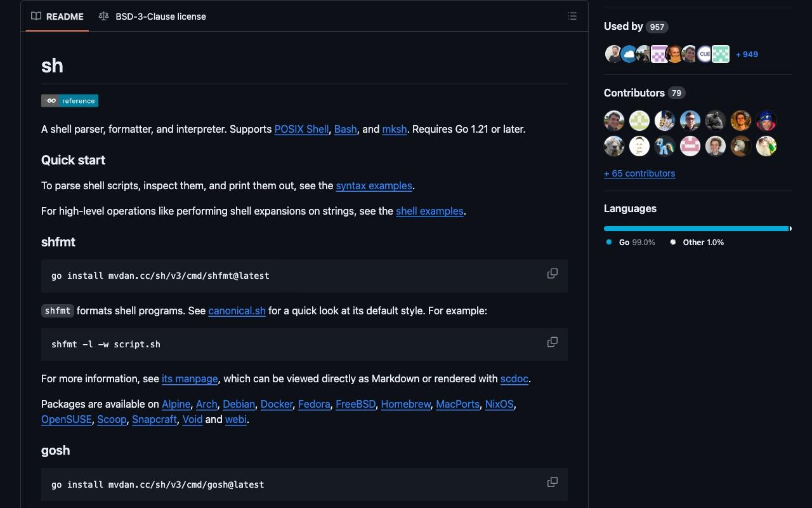Open the shell examples link
Image resolution: width=812 pixels, height=508 pixels.
(429, 211)
